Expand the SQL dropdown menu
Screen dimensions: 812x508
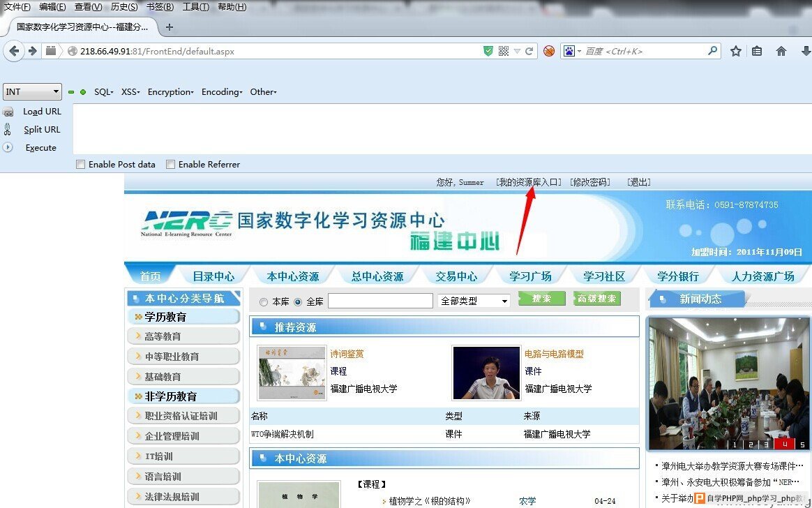pyautogui.click(x=103, y=91)
